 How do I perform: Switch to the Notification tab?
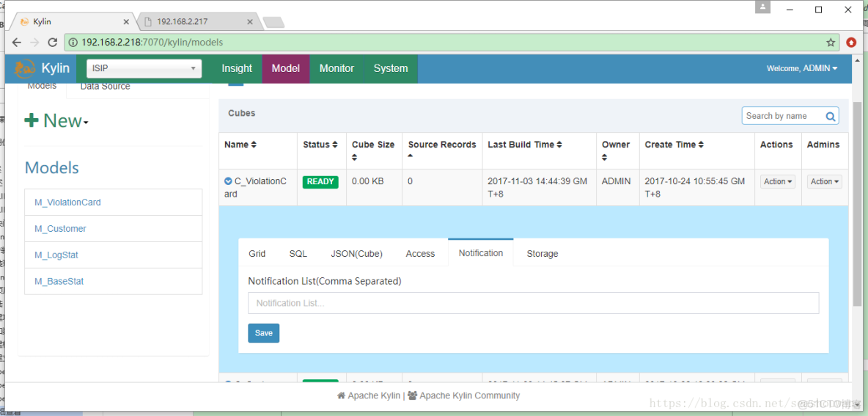pos(480,253)
